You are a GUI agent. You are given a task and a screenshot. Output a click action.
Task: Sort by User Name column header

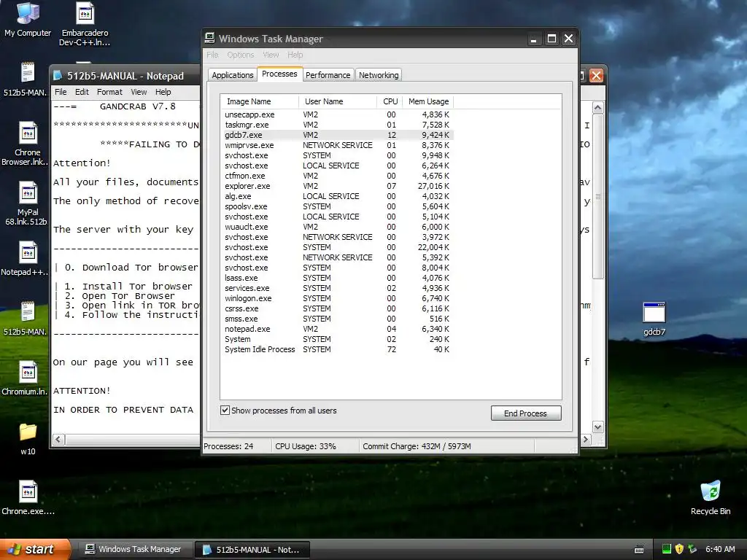338,101
